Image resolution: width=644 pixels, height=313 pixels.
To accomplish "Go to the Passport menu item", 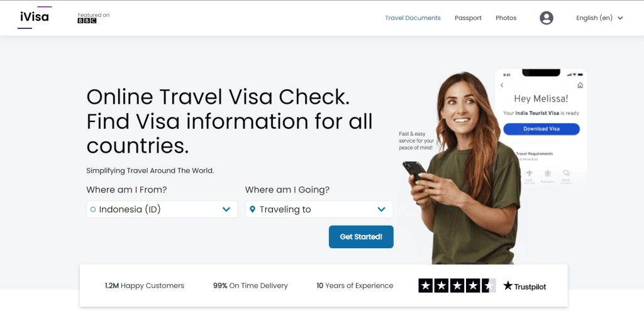I will (x=468, y=18).
